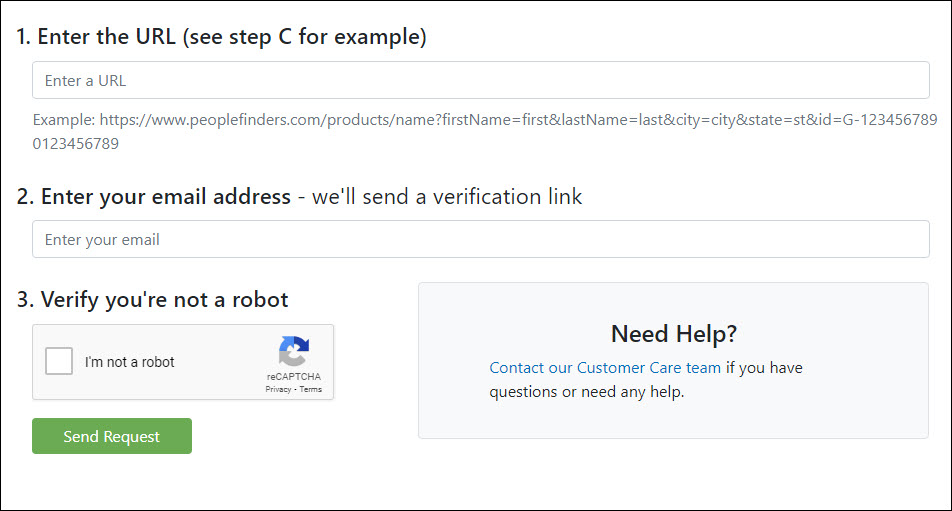Screen dimensions: 952x511
Task: Click the Verify you're not a robot heading
Action: 152,300
